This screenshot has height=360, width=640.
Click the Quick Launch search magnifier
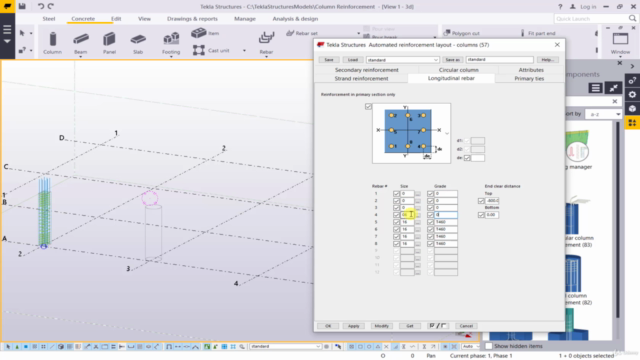point(632,18)
